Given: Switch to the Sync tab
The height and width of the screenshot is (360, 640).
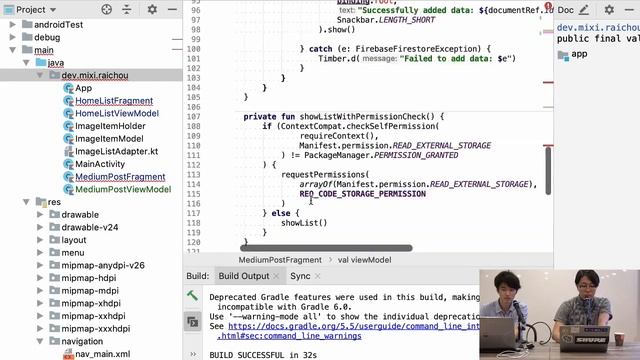Looking at the screenshot, I should click(x=300, y=276).
